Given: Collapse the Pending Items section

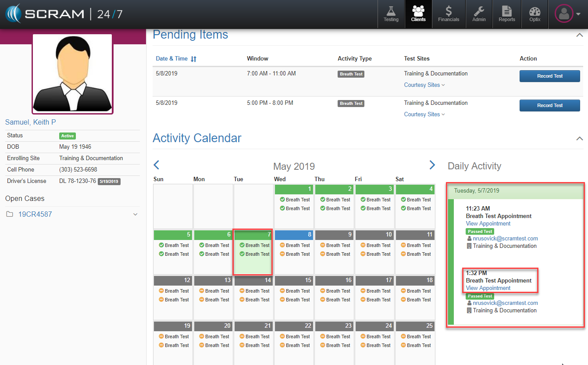Looking at the screenshot, I should coord(579,36).
